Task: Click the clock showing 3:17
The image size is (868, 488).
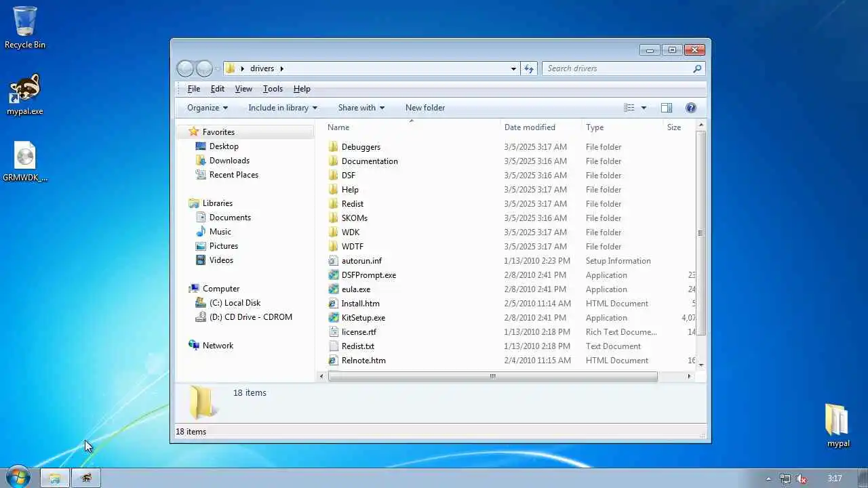Action: coord(835,479)
